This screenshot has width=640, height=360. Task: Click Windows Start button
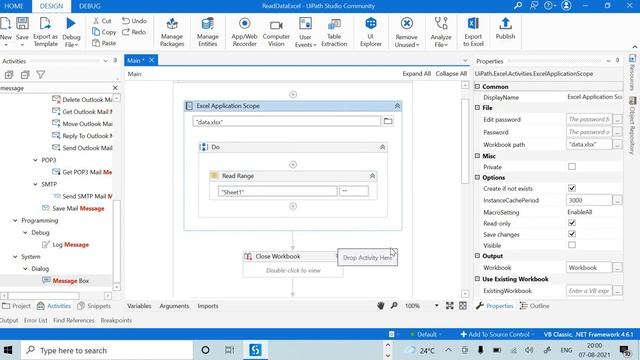coord(8,350)
